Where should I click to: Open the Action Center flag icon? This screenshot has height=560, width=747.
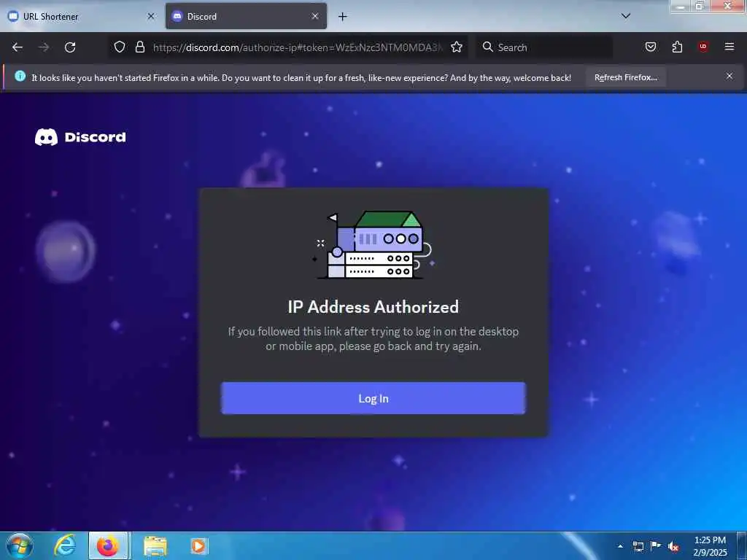click(x=656, y=546)
